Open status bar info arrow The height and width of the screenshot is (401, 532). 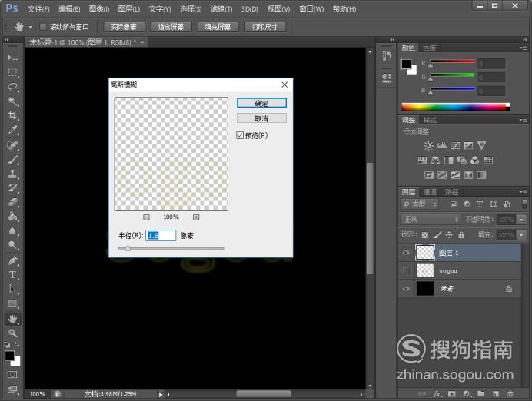coord(161,394)
